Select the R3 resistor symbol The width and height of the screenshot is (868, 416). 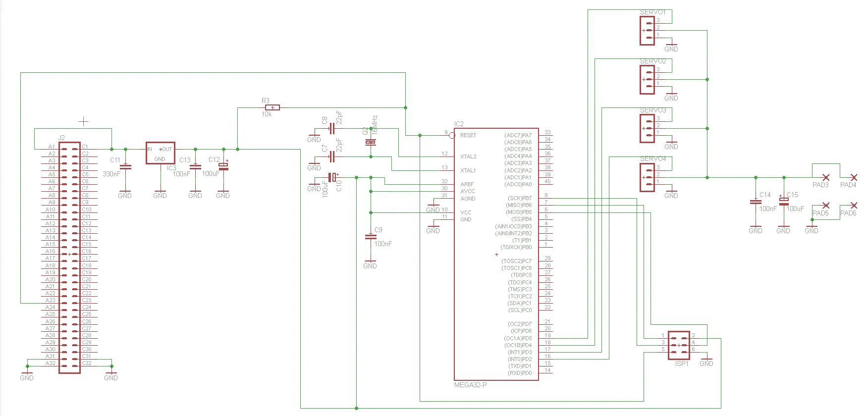[272, 107]
